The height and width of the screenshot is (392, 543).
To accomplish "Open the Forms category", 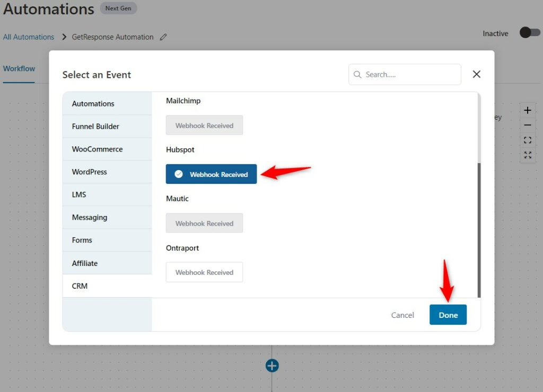I will click(x=107, y=240).
